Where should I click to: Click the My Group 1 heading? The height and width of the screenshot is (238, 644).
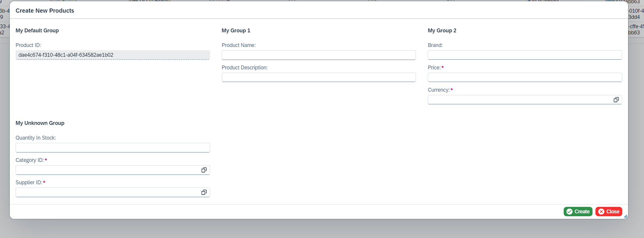[x=236, y=31]
